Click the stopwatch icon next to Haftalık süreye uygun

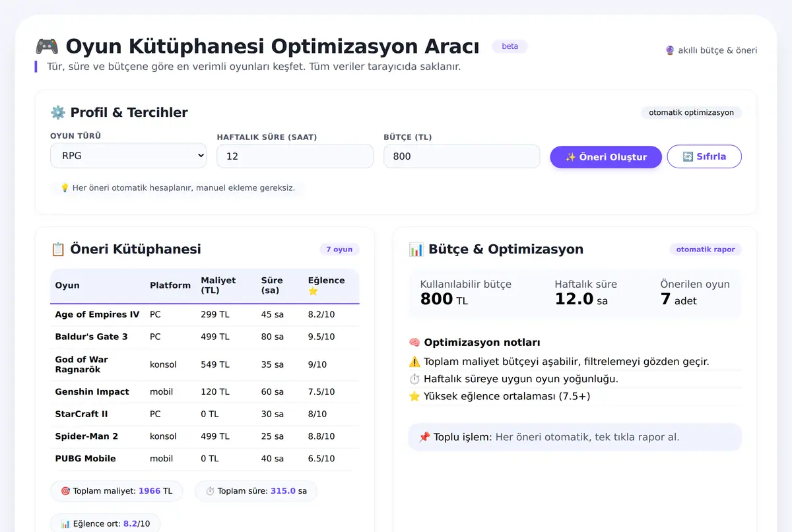414,379
